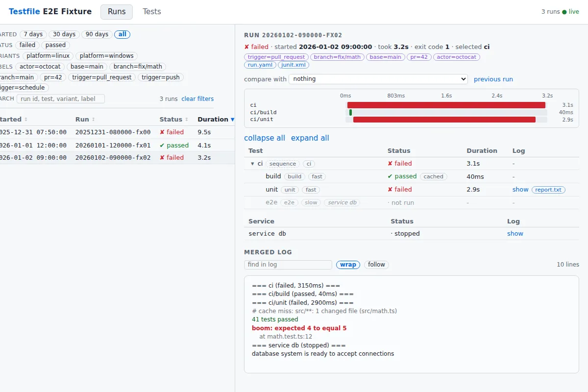Select the ci/unit red timeline bar
This screenshot has width=588, height=392.
[x=444, y=120]
